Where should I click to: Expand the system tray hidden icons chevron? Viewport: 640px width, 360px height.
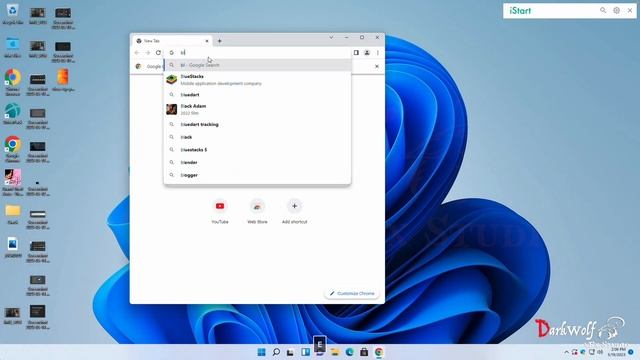[567, 352]
